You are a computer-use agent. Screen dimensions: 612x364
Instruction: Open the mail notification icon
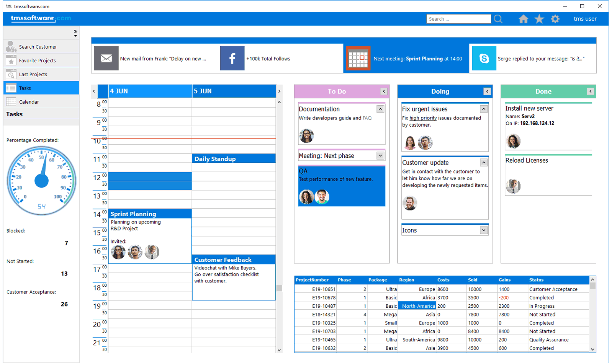pyautogui.click(x=106, y=58)
